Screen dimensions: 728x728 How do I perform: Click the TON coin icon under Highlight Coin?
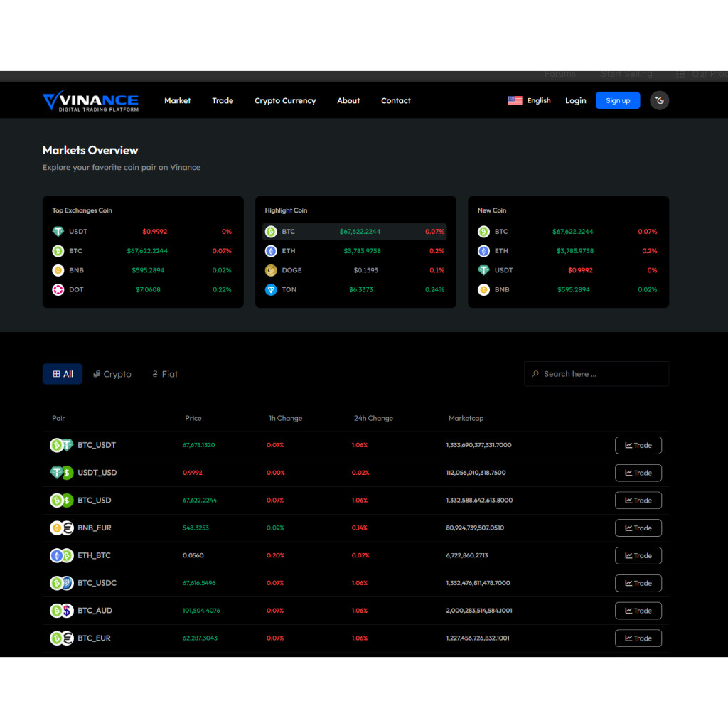point(271,289)
